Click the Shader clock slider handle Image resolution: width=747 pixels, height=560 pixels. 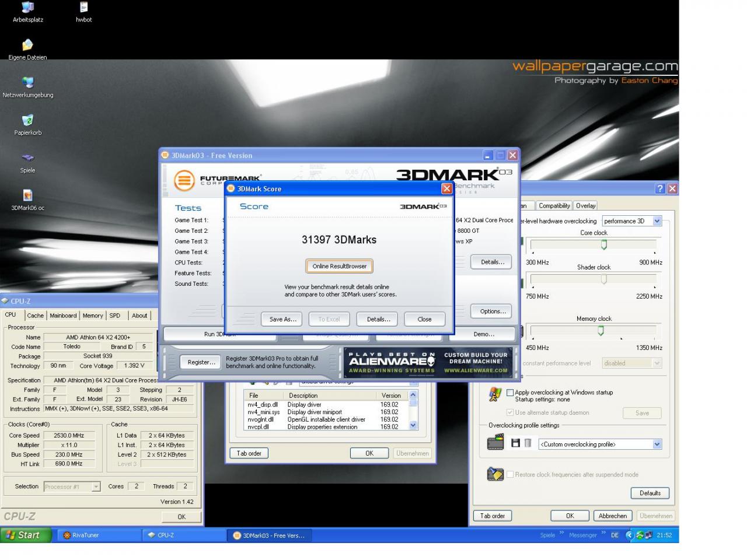point(604,279)
